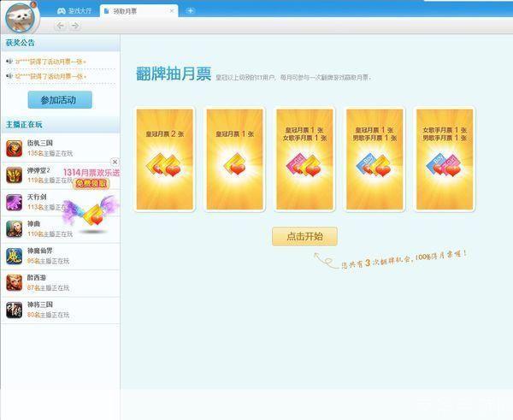Click the 110名主播正在玩 text

click(x=50, y=234)
